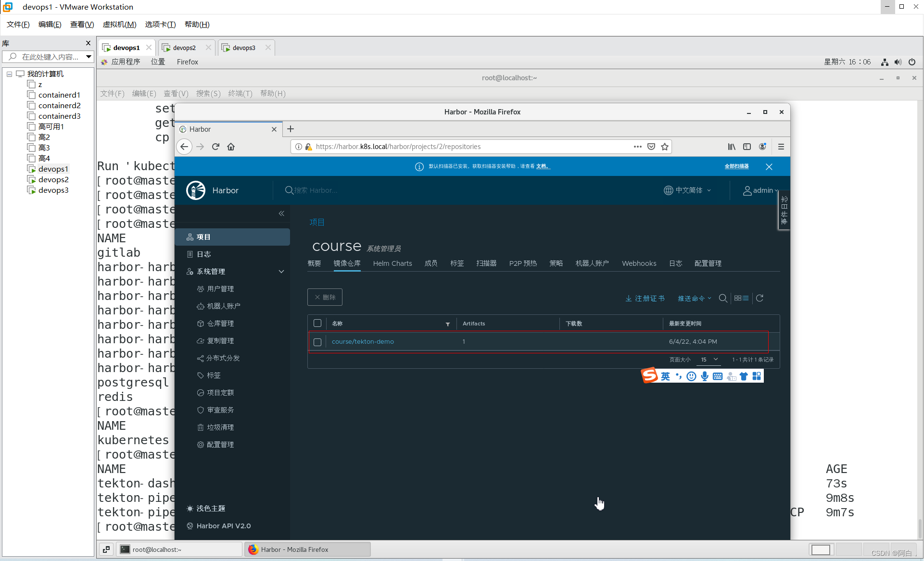Screen dimensions: 924x561
Task: Open the Webhooks tab
Action: [639, 263]
